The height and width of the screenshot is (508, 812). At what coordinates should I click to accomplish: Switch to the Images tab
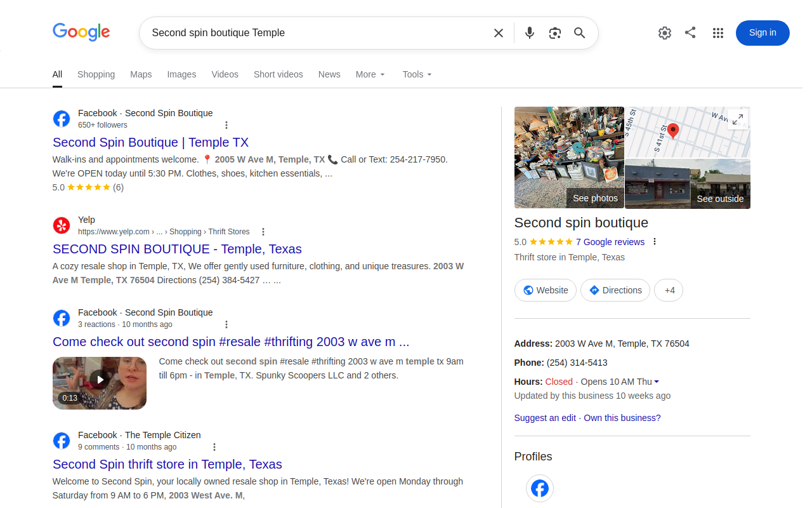click(181, 74)
